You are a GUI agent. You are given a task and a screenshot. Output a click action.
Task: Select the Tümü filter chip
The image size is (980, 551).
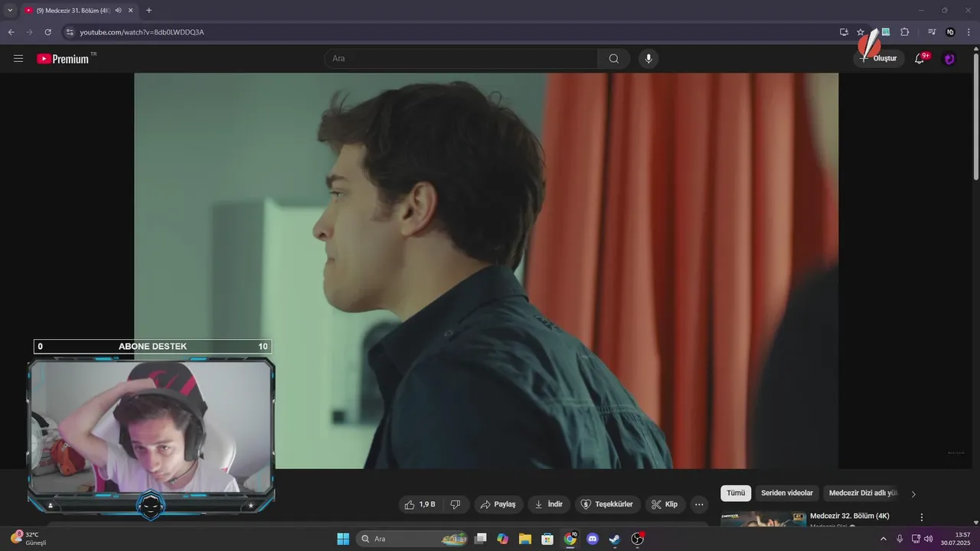[736, 494]
